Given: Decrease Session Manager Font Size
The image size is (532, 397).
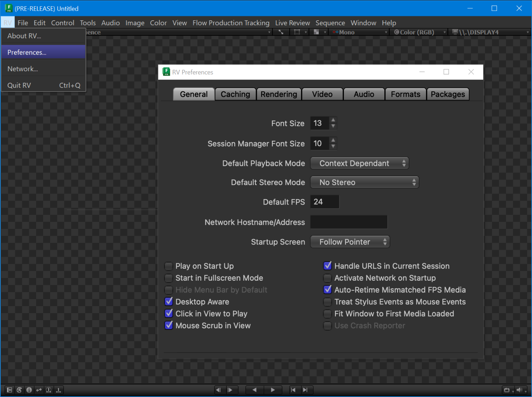Looking at the screenshot, I should pos(333,147).
